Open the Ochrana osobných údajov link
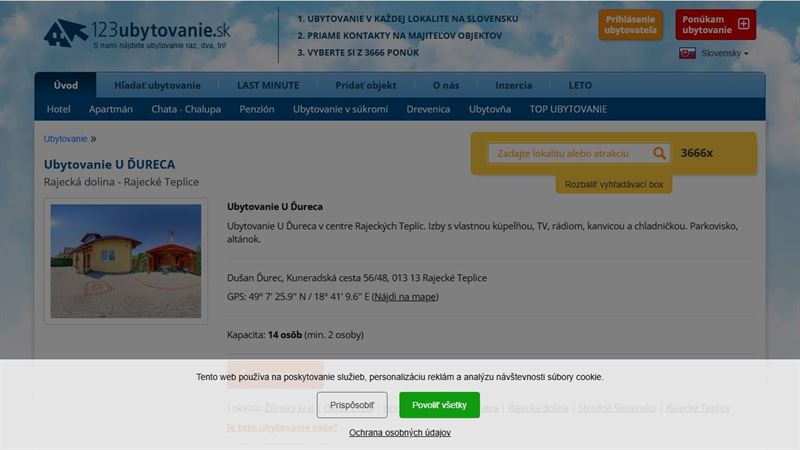 pos(400,433)
